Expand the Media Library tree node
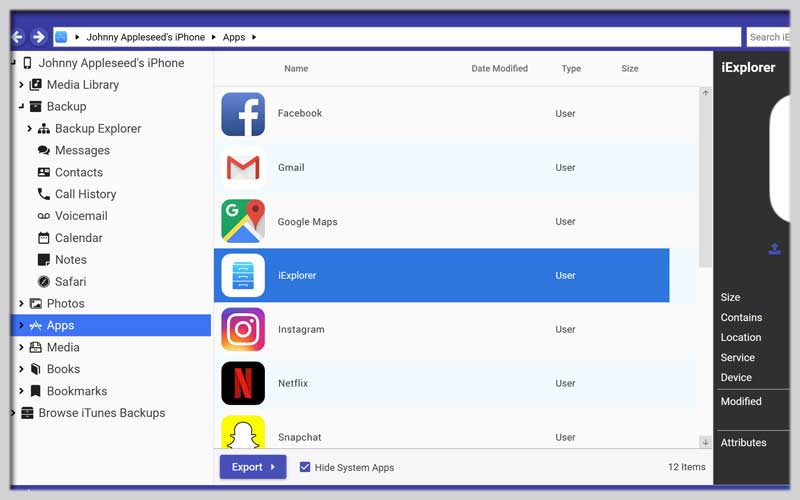This screenshot has height=500, width=800. [21, 85]
